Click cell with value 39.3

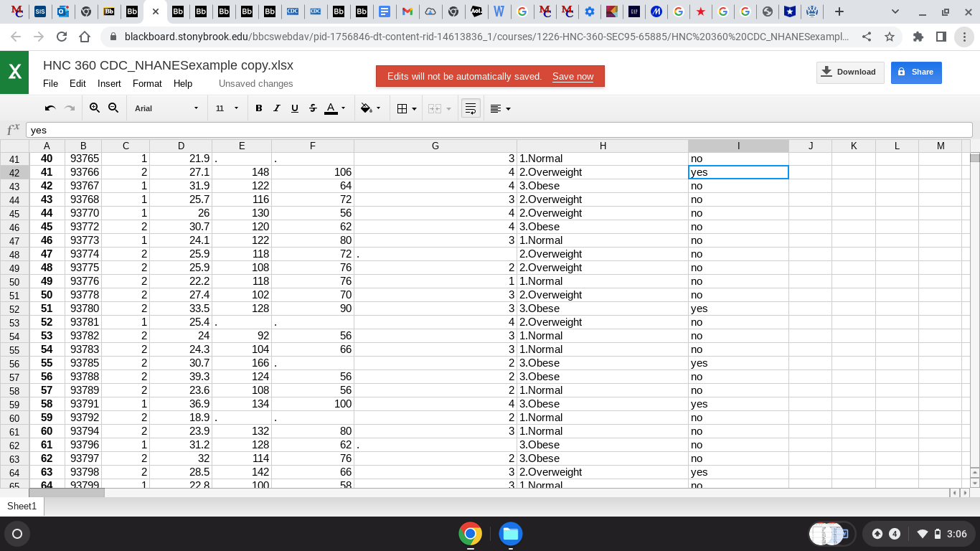pyautogui.click(x=181, y=377)
